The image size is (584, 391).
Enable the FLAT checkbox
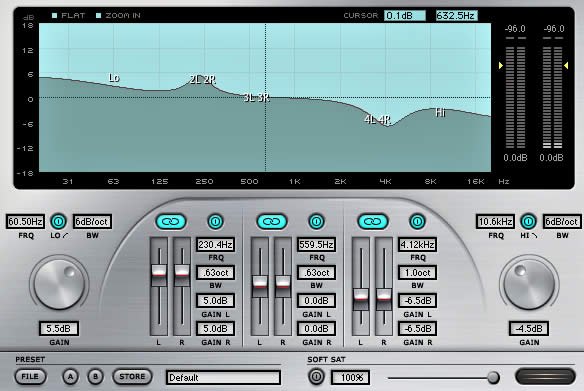point(55,16)
